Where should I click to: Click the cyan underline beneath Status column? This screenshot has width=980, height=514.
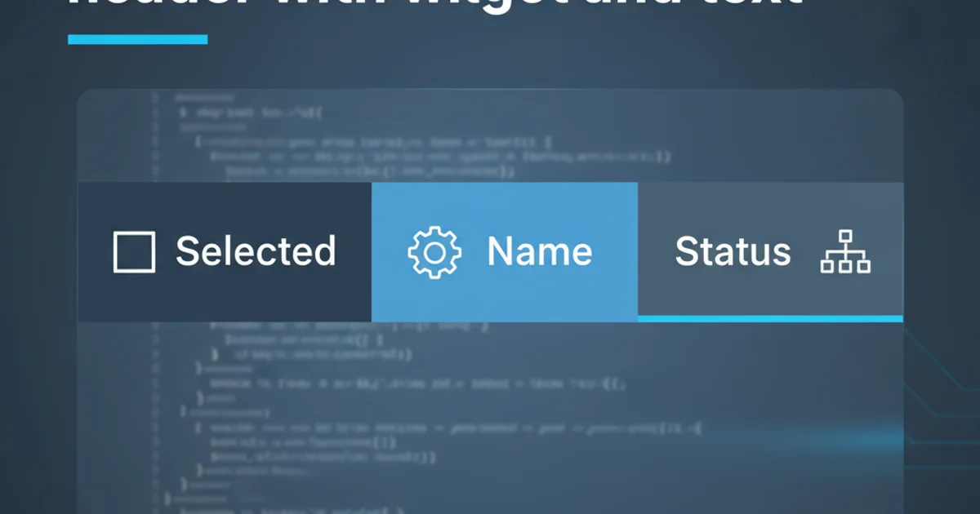(x=770, y=318)
